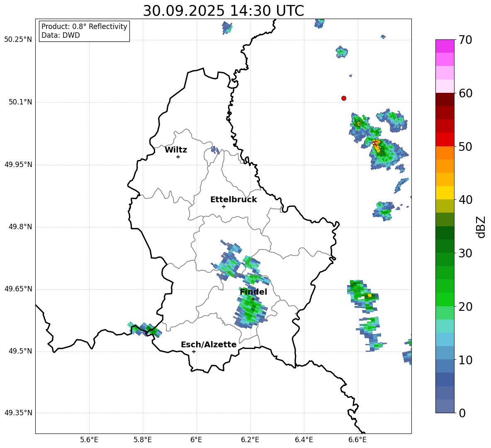Click the 6.6°E longitude label

click(357, 440)
